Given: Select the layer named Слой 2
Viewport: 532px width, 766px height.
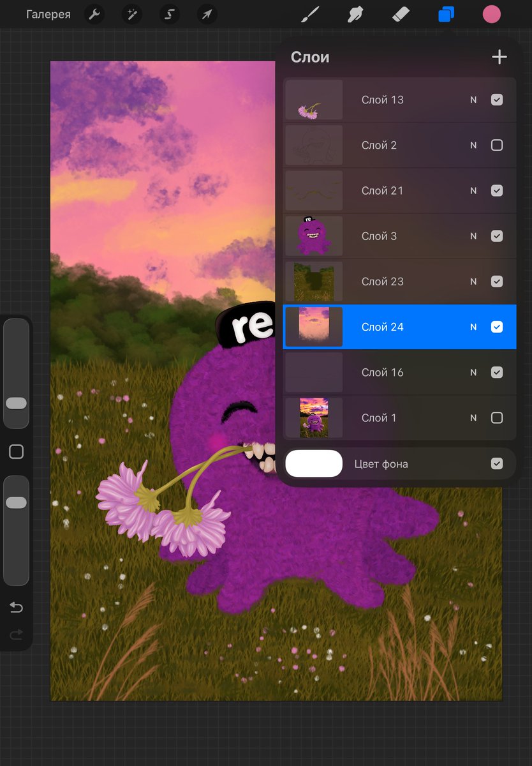Looking at the screenshot, I should [x=380, y=146].
